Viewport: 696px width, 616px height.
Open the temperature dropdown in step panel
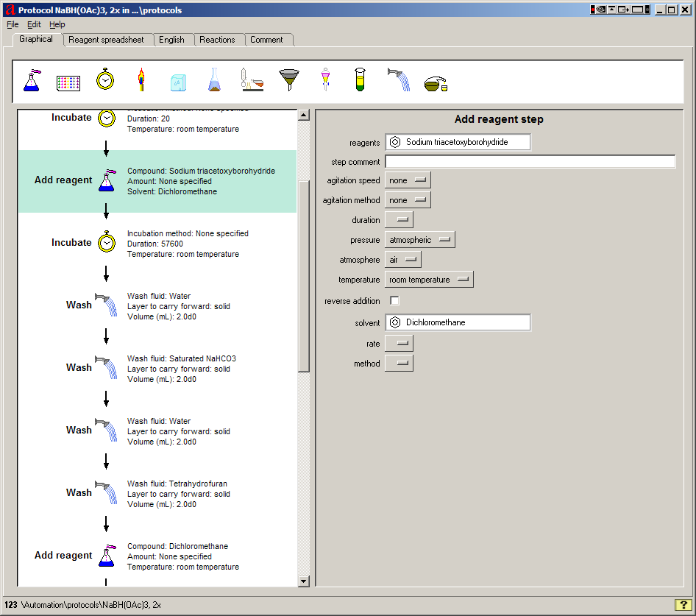[x=429, y=280]
